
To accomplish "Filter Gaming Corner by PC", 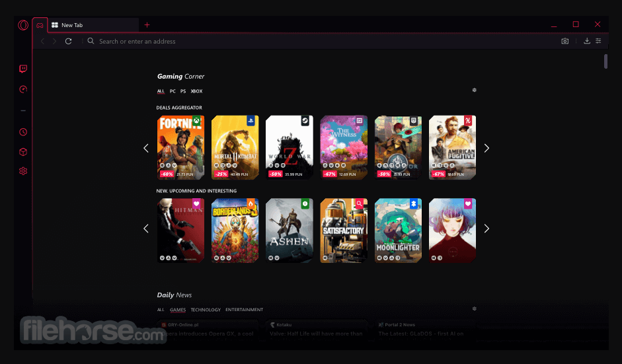I will pyautogui.click(x=173, y=91).
